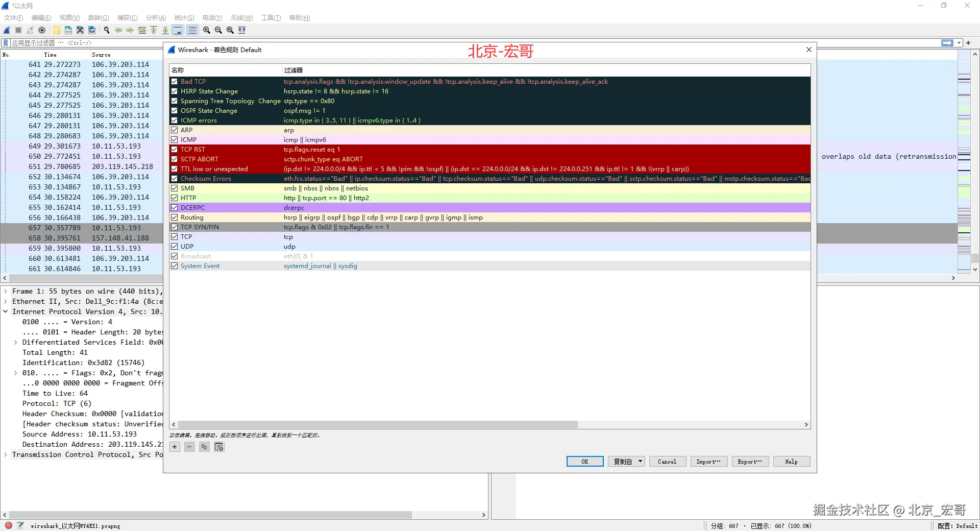
Task: Jump to first packet icon
Action: [154, 30]
